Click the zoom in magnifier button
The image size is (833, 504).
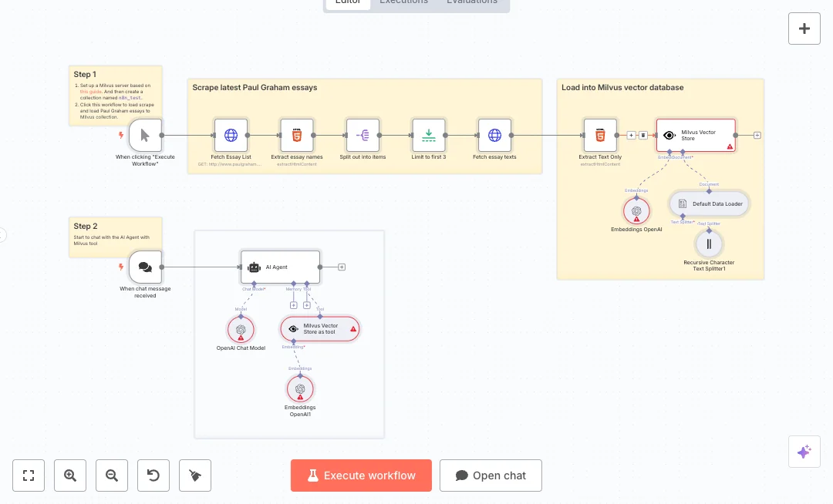[x=70, y=475]
